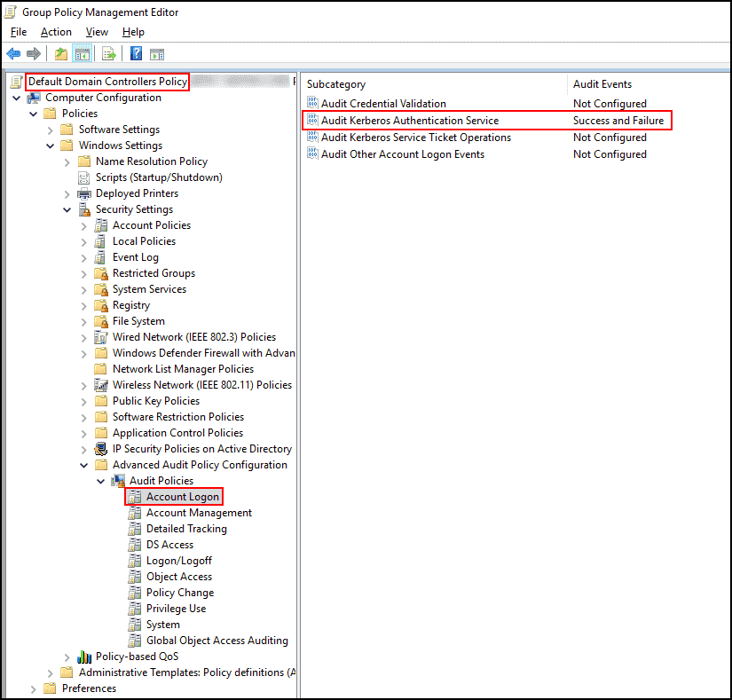This screenshot has height=700, width=732.
Task: Collapse the Audit Policies node
Action: click(x=100, y=481)
